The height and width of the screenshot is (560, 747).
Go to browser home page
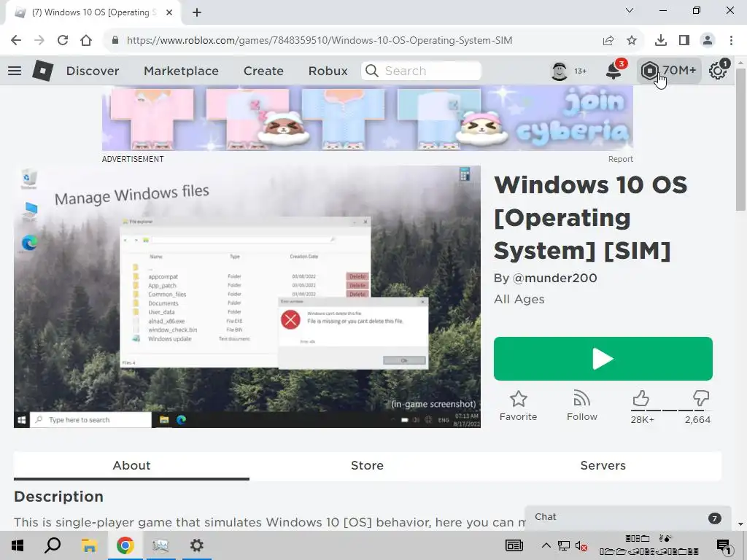(86, 40)
